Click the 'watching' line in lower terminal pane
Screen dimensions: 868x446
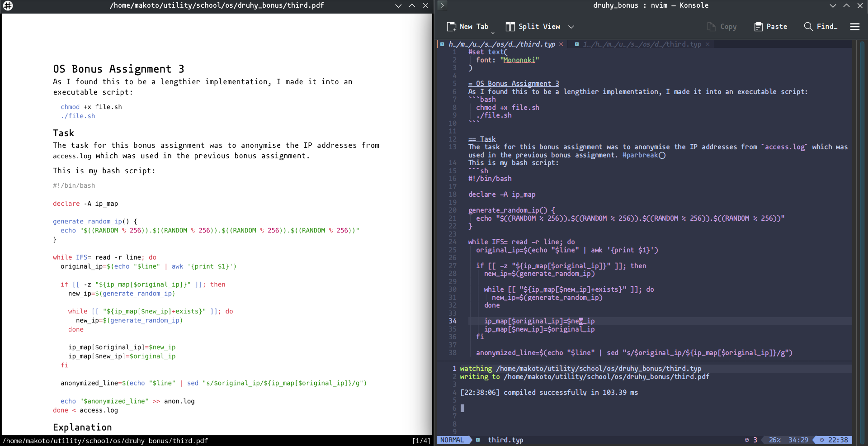580,369
